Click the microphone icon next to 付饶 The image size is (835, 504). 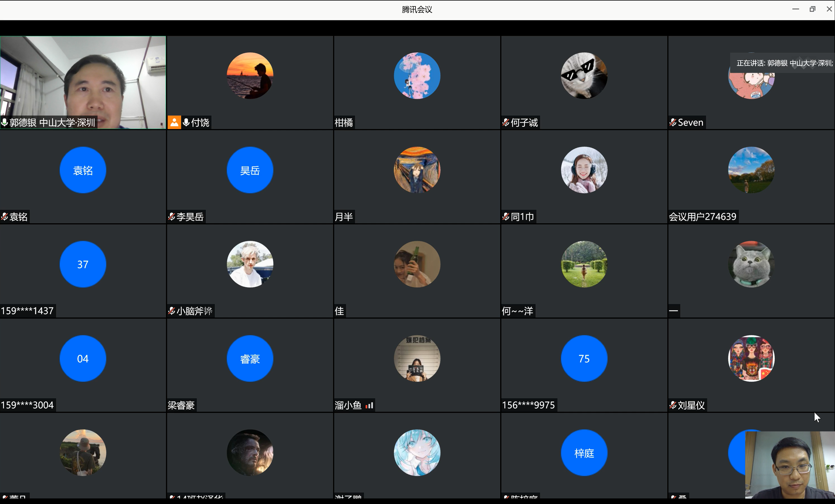186,122
